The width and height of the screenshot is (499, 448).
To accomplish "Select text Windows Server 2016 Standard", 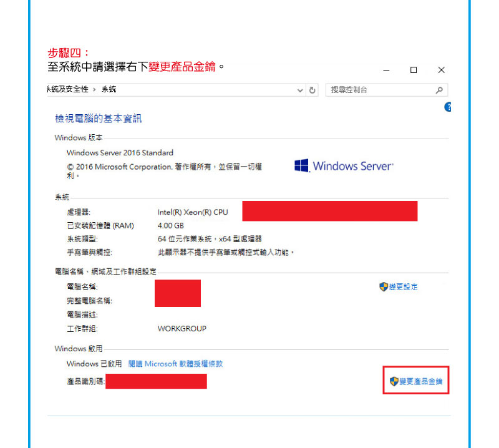I will point(120,153).
